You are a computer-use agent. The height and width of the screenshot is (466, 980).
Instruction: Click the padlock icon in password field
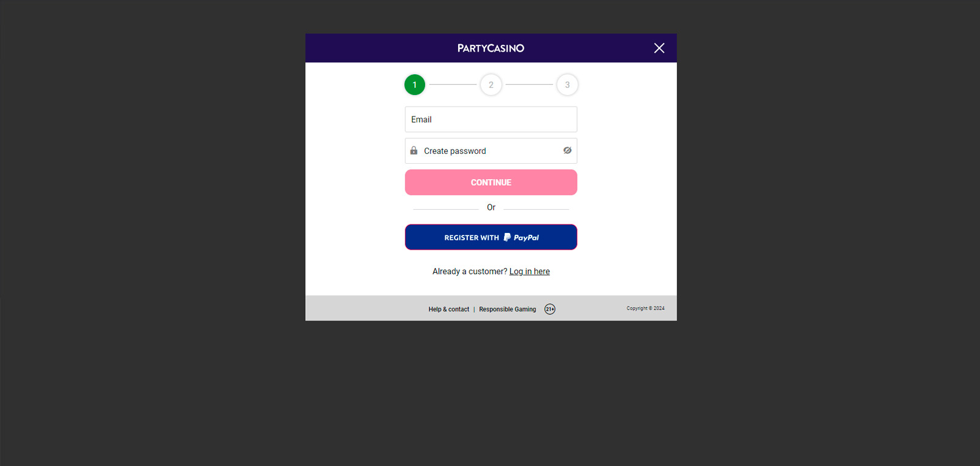pyautogui.click(x=414, y=150)
